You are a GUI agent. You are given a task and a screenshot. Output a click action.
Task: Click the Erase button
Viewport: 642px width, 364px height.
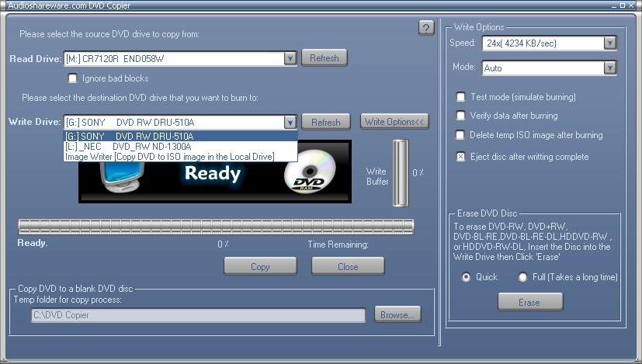coord(530,302)
